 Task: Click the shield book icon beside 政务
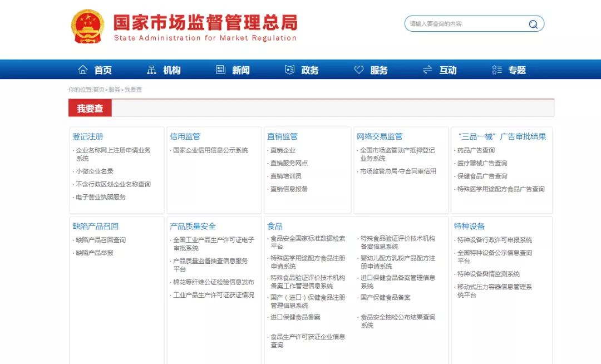pyautogui.click(x=289, y=70)
